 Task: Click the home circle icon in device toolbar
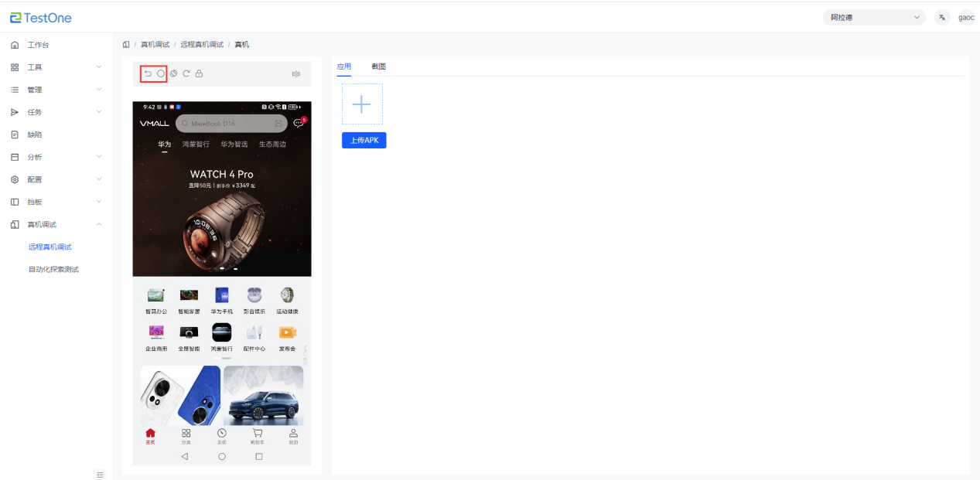point(161,73)
